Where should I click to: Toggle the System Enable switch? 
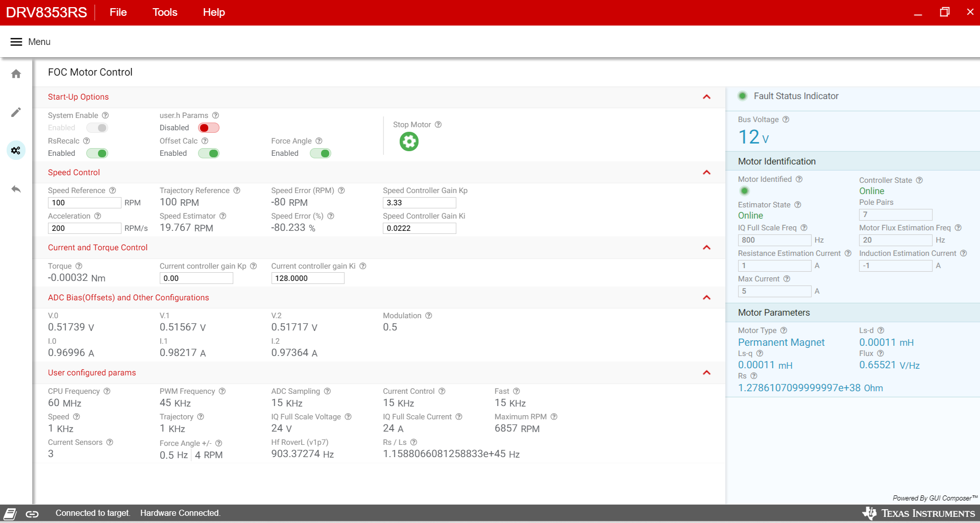pyautogui.click(x=97, y=128)
